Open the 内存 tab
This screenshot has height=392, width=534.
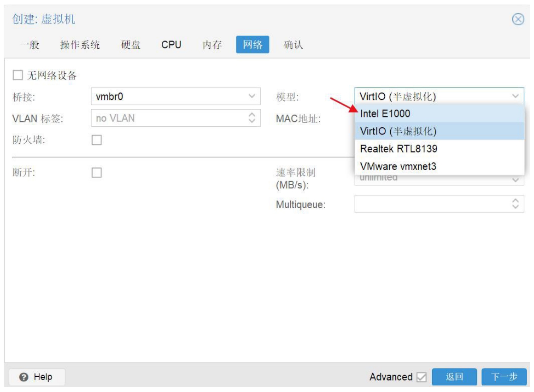[x=212, y=45]
